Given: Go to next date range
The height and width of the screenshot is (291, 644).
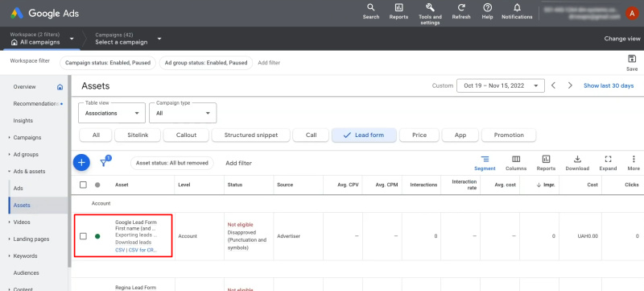Looking at the screenshot, I should click(x=570, y=85).
